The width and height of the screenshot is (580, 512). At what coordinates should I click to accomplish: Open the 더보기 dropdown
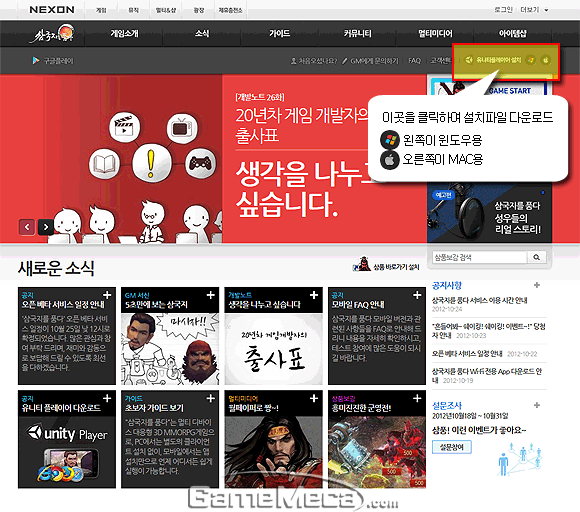[x=534, y=10]
